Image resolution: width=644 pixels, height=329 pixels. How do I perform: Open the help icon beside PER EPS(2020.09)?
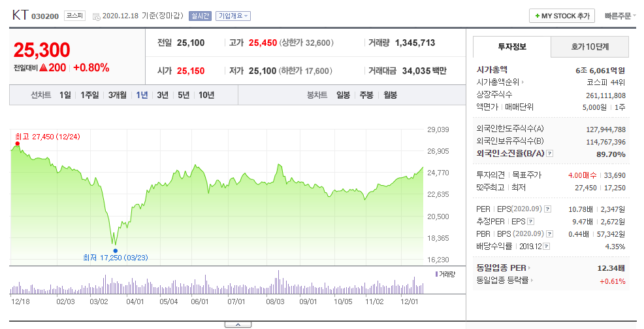[x=547, y=209]
